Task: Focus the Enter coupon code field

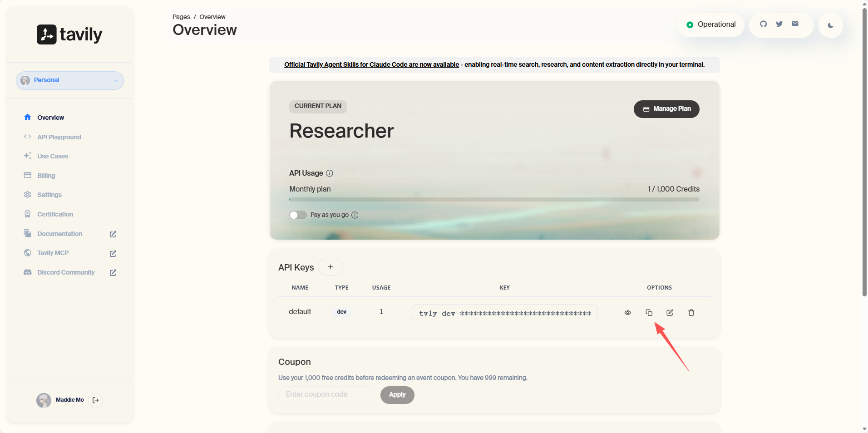Action: click(326, 395)
